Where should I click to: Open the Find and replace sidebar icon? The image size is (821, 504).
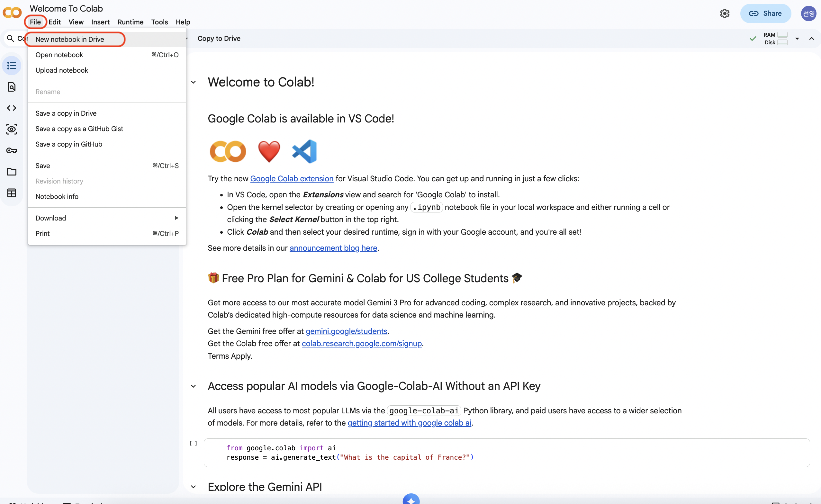point(12,87)
